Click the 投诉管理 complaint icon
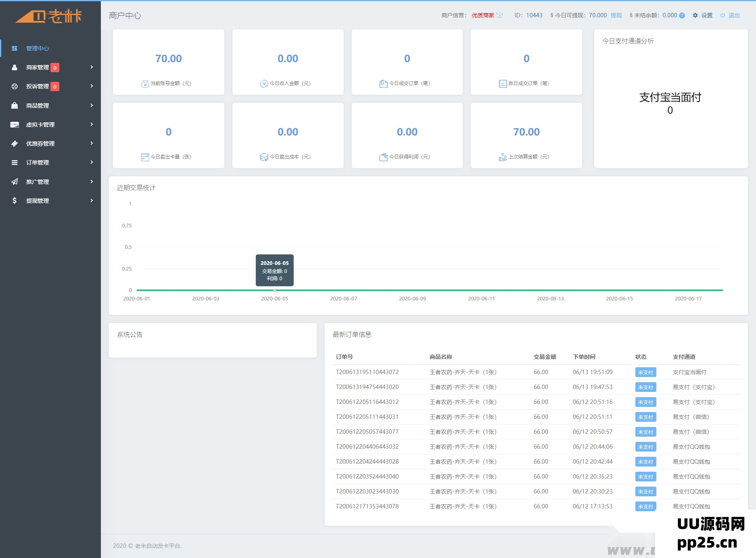 click(x=15, y=86)
